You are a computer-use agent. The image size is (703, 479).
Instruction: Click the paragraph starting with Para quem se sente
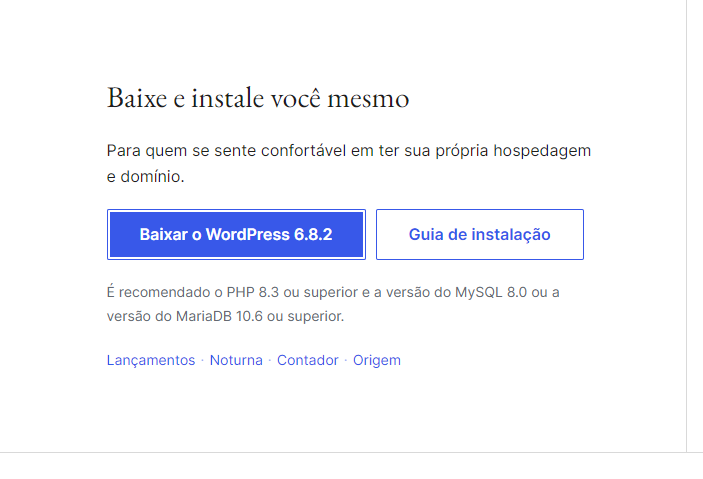pyautogui.click(x=349, y=163)
